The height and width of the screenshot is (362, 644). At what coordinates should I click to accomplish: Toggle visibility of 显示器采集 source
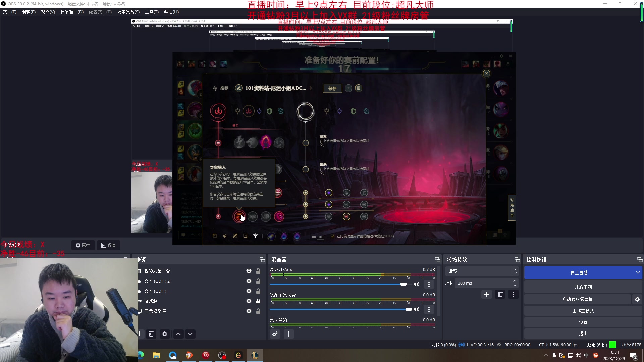[249, 311]
